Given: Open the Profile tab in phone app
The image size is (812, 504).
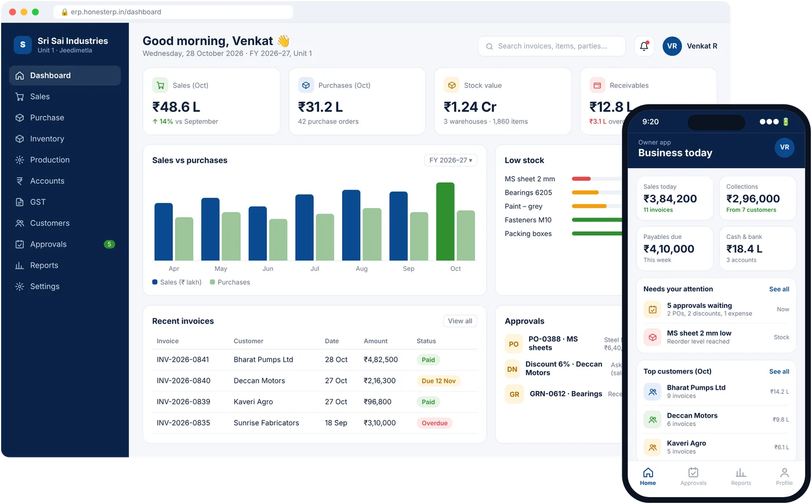Looking at the screenshot, I should click(784, 476).
